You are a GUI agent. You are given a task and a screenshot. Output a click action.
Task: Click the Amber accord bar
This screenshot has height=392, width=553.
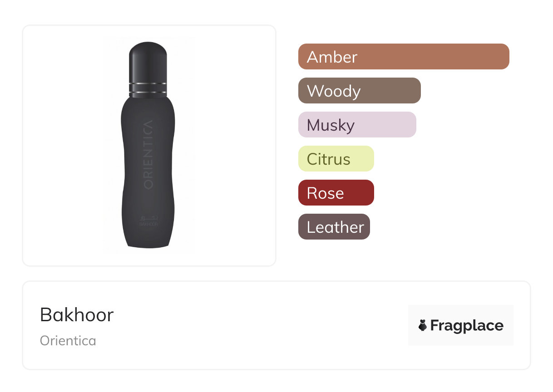click(x=403, y=57)
